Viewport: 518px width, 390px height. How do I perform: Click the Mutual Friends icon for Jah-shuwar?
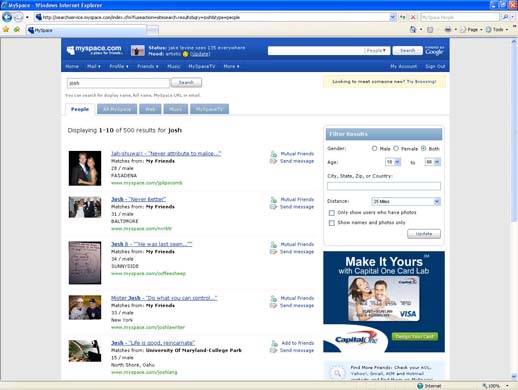click(274, 154)
